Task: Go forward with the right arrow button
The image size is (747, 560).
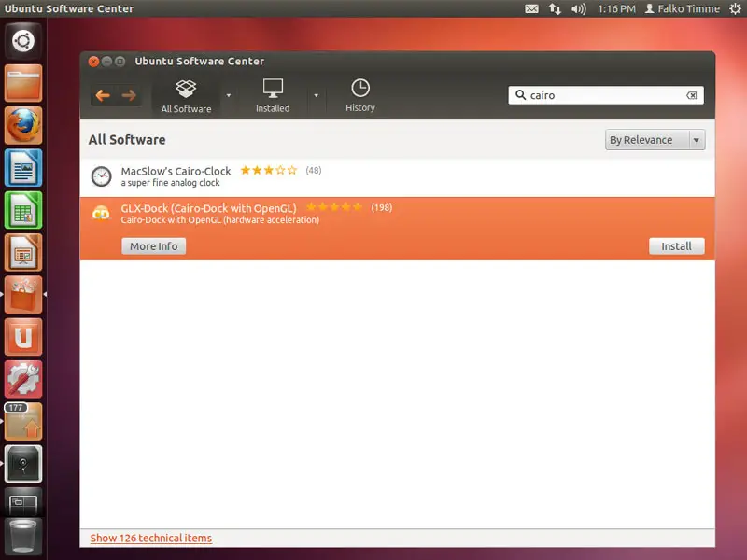Action: [x=129, y=95]
